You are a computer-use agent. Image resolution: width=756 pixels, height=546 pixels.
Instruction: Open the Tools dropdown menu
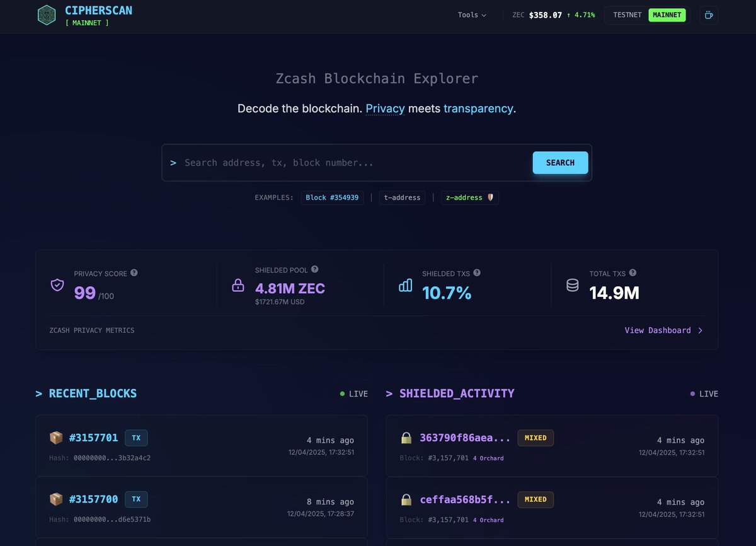472,15
